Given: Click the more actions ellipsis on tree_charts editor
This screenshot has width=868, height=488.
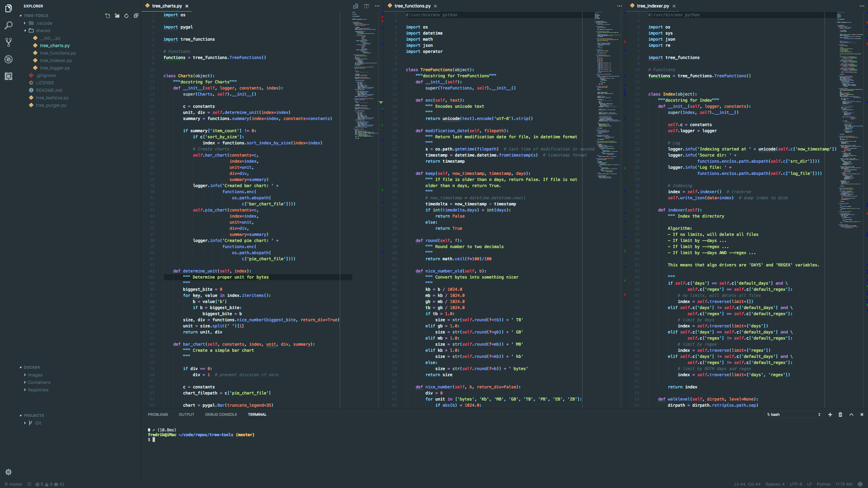Looking at the screenshot, I should pyautogui.click(x=377, y=5).
